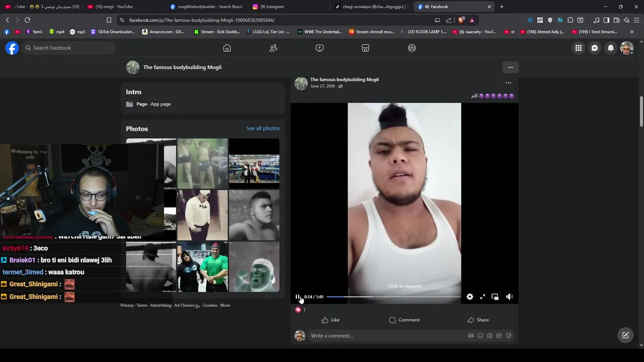Open Brave Shields lion icon

click(x=461, y=20)
